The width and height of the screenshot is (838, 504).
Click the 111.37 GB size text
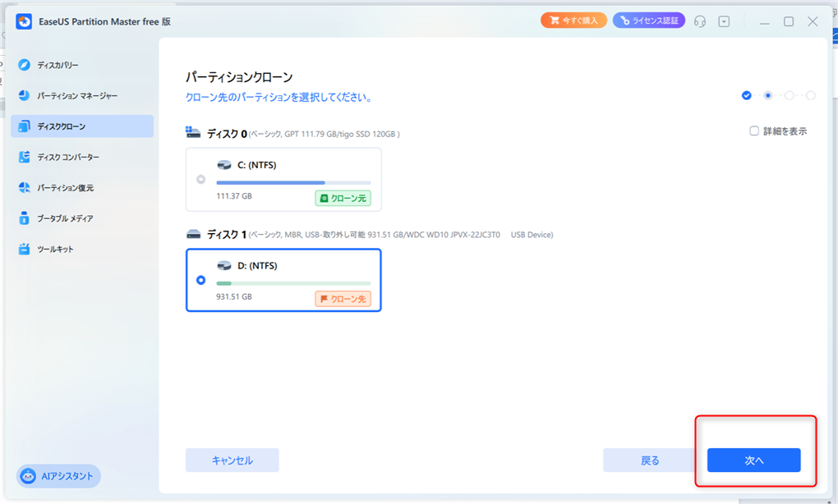pyautogui.click(x=234, y=196)
